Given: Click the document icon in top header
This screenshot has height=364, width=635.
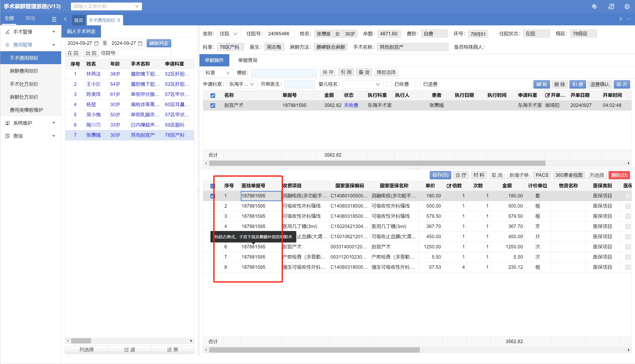Looking at the screenshot, I should (611, 6).
